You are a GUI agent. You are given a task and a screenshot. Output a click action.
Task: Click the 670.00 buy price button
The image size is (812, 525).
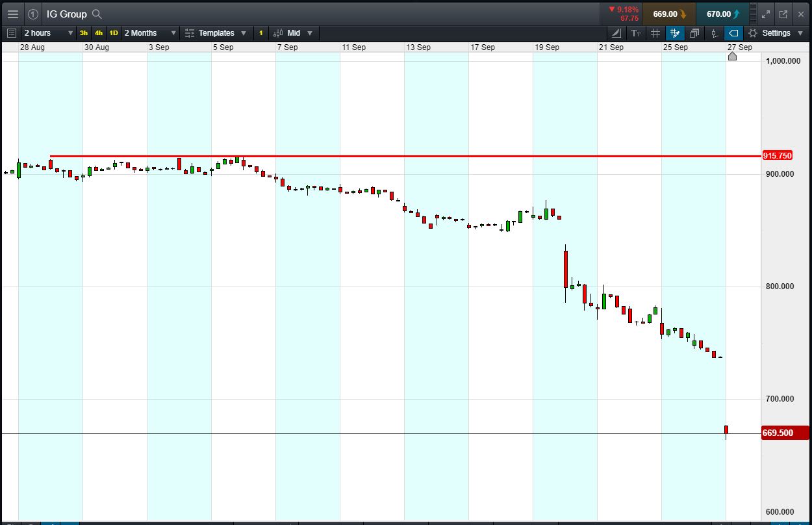point(722,14)
